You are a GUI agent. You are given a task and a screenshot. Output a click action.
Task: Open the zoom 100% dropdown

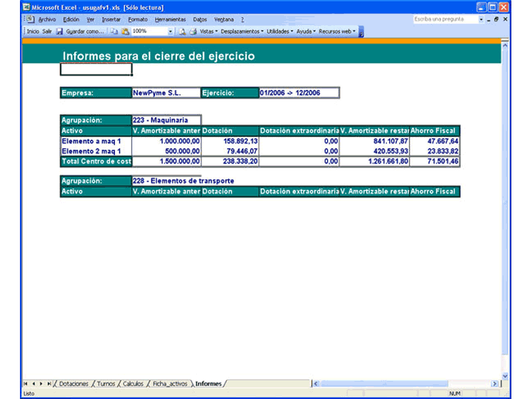(170, 31)
